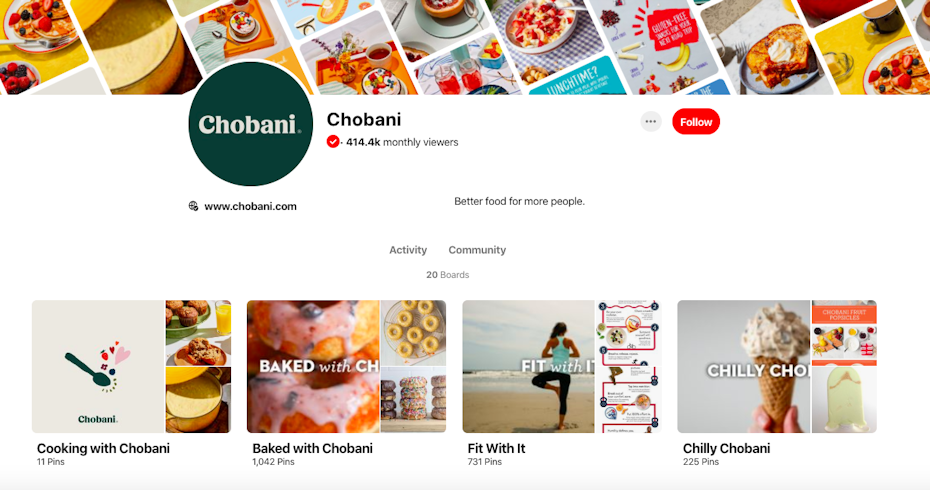Switch to the Activity tab
Screen dimensions: 930x490
tap(408, 250)
